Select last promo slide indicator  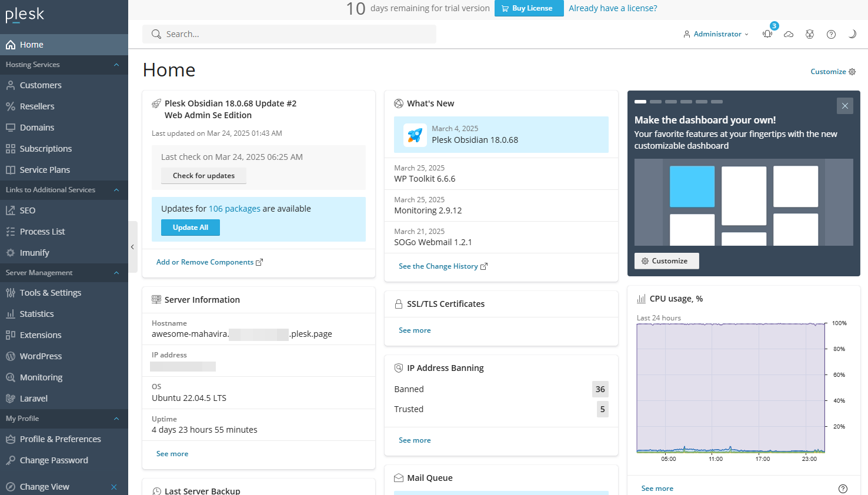[717, 102]
